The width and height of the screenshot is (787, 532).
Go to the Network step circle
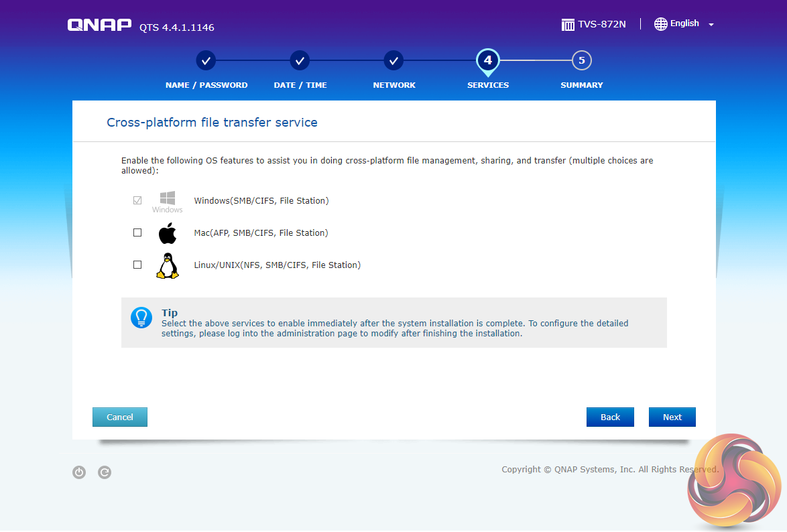pos(393,61)
